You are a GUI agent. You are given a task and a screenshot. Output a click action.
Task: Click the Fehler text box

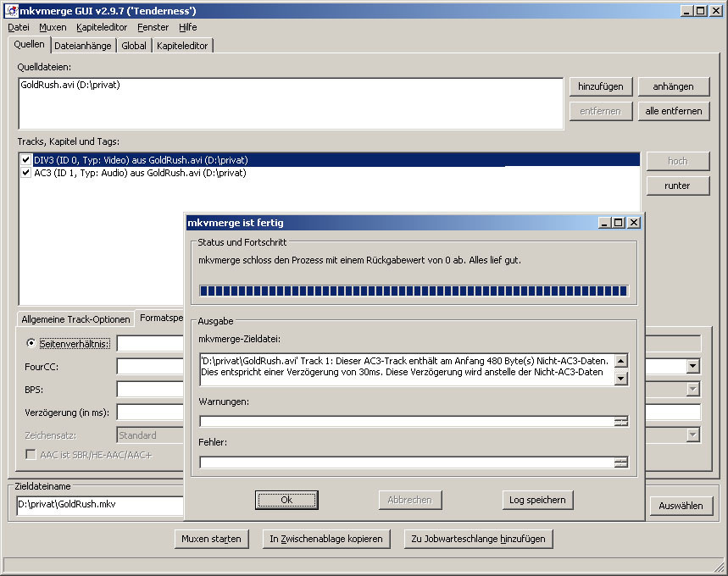point(407,462)
